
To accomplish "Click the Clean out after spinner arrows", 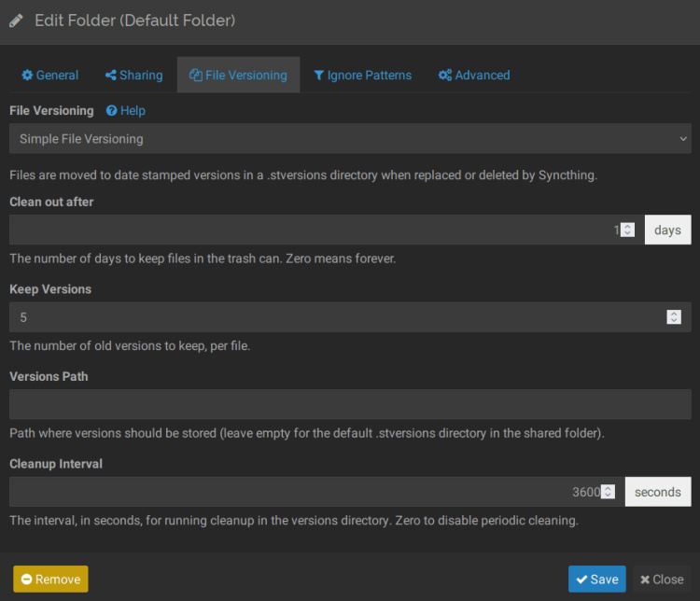I will pos(628,230).
